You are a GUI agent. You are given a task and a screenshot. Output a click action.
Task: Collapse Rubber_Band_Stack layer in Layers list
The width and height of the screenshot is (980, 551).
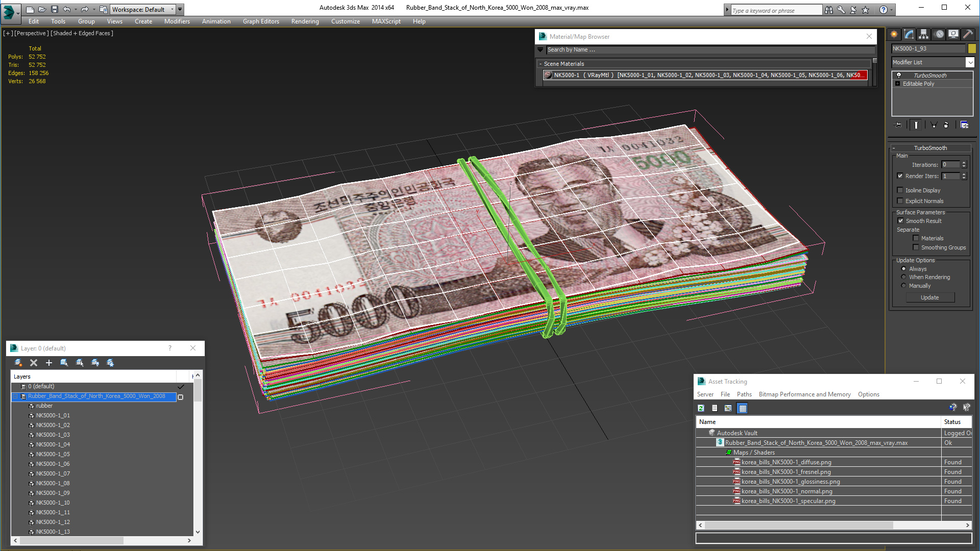click(x=15, y=396)
